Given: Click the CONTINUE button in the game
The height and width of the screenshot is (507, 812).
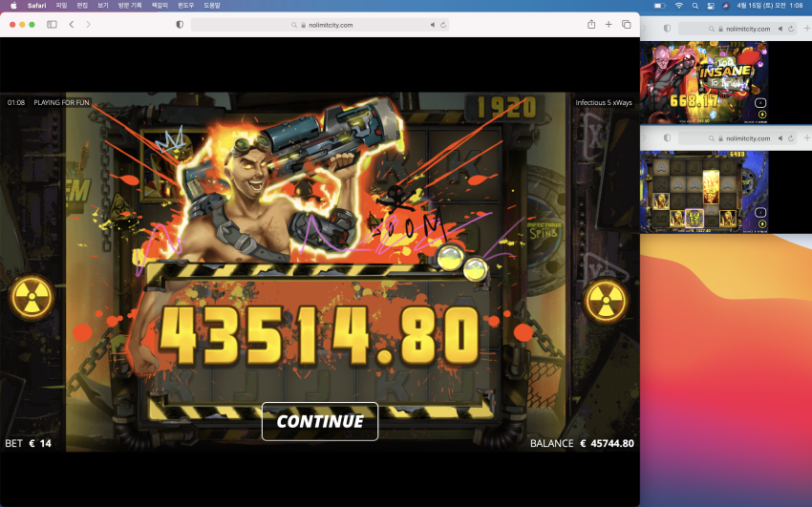Looking at the screenshot, I should pos(320,421).
